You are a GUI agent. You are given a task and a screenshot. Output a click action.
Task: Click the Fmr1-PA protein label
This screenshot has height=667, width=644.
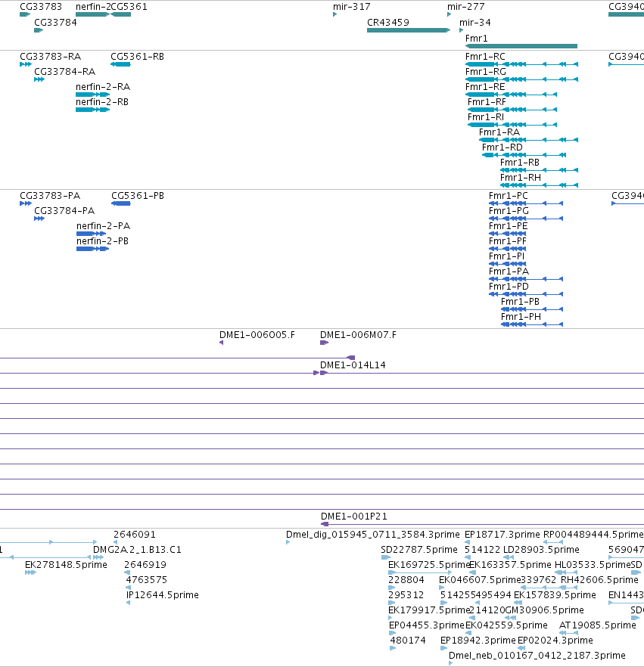point(509,271)
